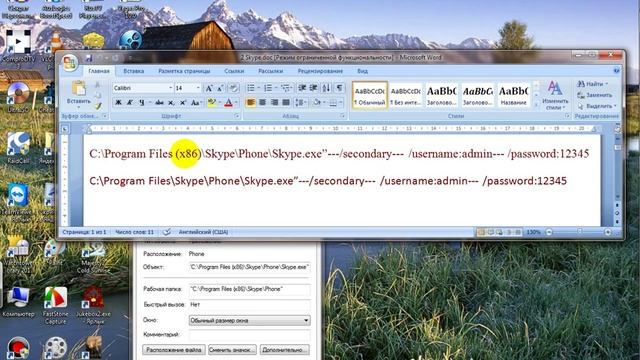This screenshot has width=640, height=360.
Task: Toggle Bold (Ж) formatting
Action: pyautogui.click(x=118, y=102)
